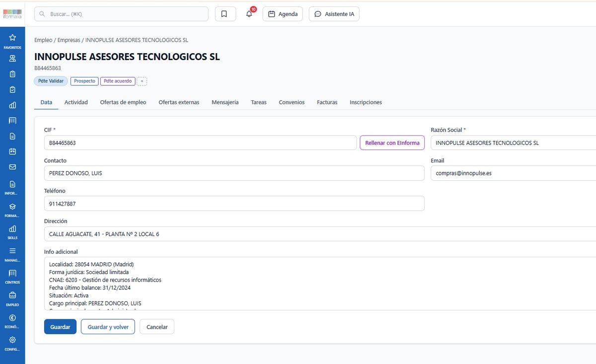Screen dimensions: 596x364
Task: Open notifications bell with 10 badge
Action: (x=249, y=14)
